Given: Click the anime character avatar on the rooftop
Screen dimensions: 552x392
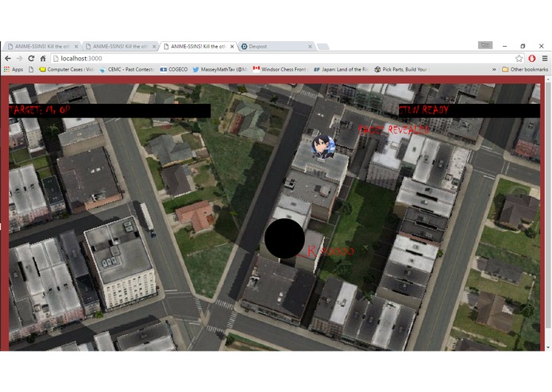Looking at the screenshot, I should click(323, 147).
